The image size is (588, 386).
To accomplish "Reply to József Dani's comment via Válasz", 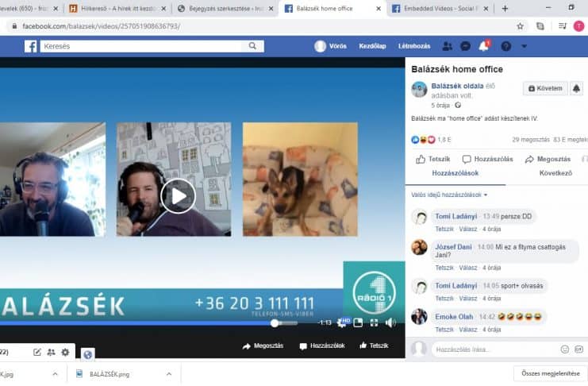I will (x=468, y=268).
